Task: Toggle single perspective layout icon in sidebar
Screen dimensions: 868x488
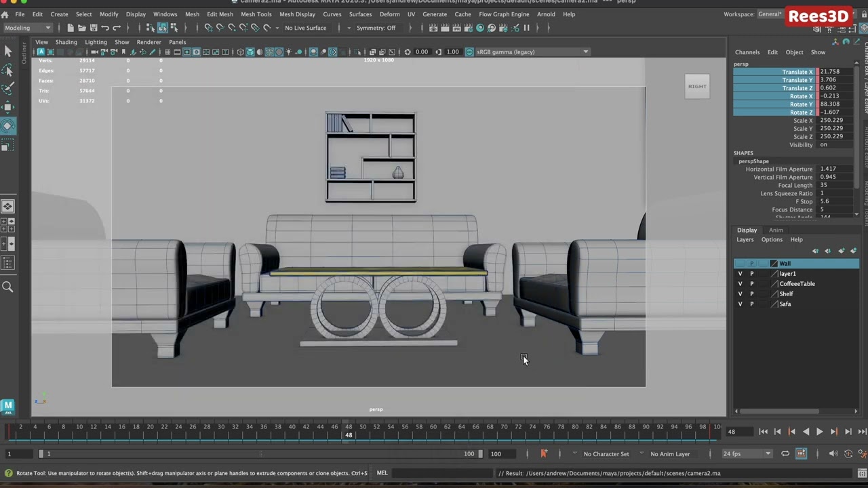Action: click(7, 207)
